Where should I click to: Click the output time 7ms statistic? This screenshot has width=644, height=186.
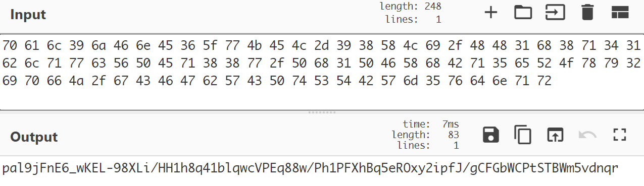[431, 124]
